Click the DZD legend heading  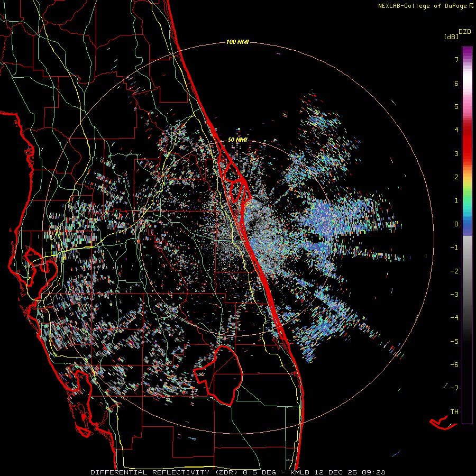[x=465, y=32]
